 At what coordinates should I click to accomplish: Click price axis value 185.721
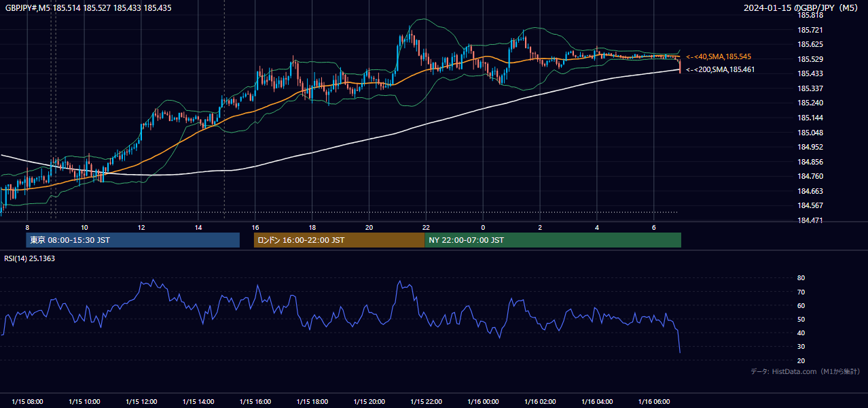[x=810, y=30]
